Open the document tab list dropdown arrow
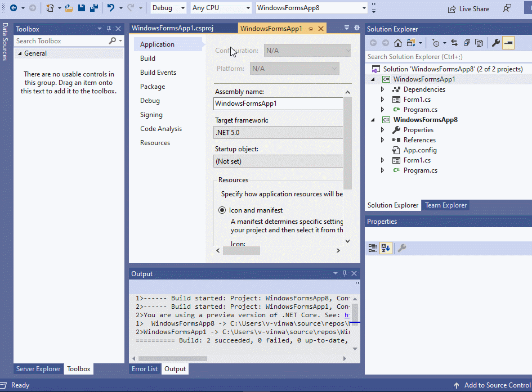The width and height of the screenshot is (532, 392). 347,28
